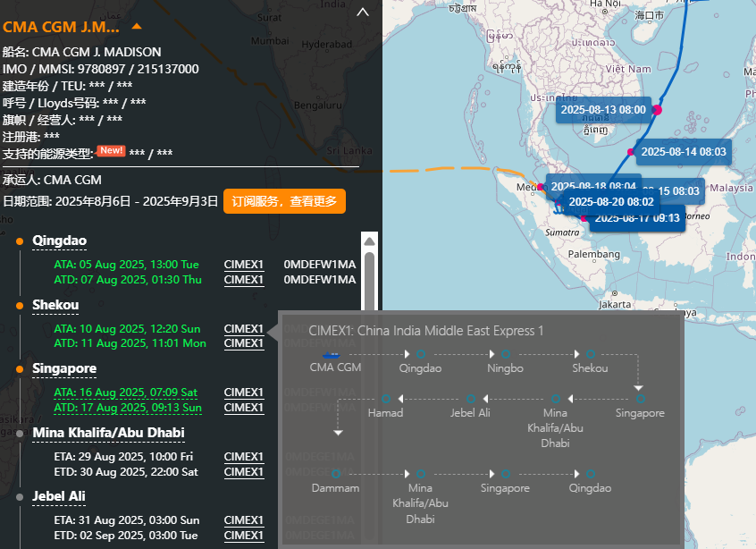Collapse the info panel with top chevron

[363, 13]
